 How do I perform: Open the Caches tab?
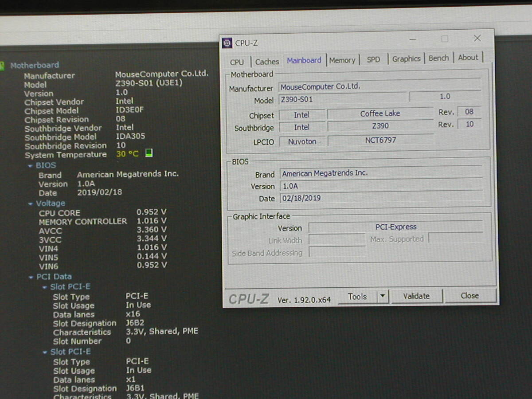click(267, 61)
